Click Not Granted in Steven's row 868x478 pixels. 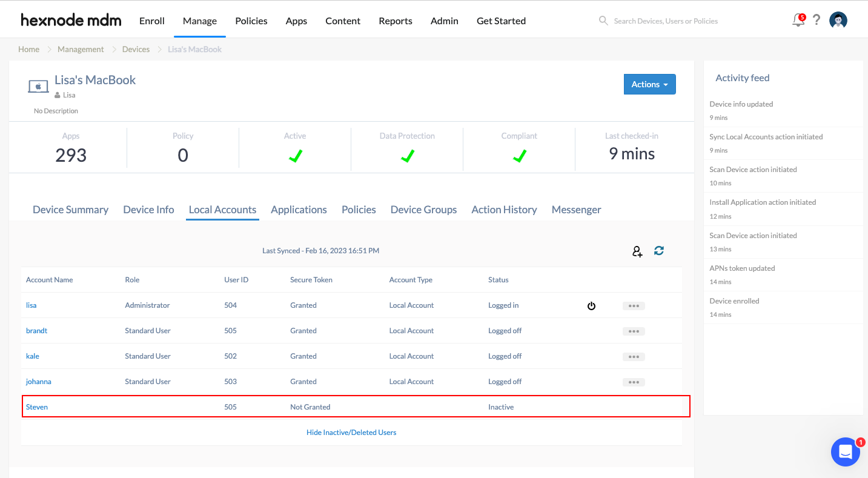[310, 407]
